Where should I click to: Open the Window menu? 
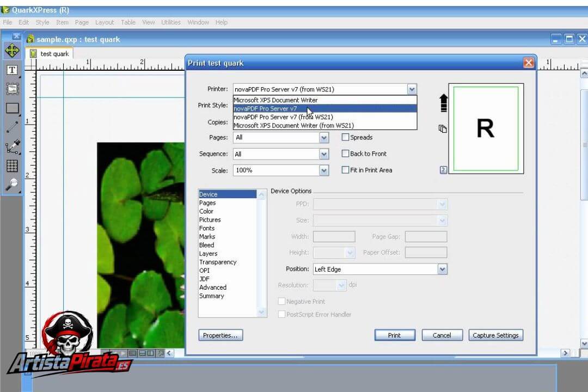click(x=198, y=22)
